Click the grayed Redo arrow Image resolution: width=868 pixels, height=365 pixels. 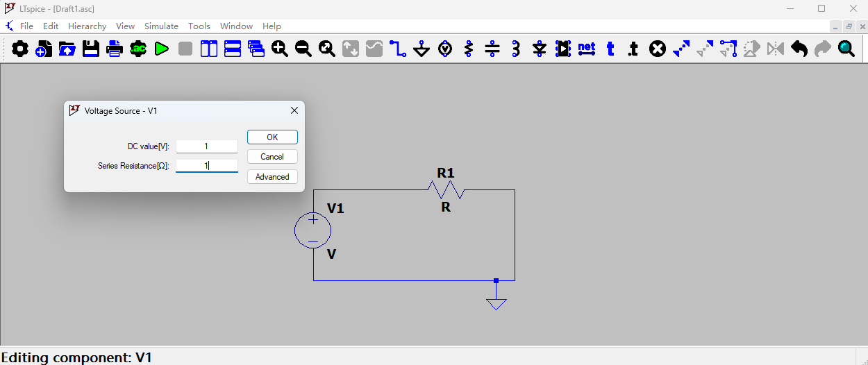(823, 49)
